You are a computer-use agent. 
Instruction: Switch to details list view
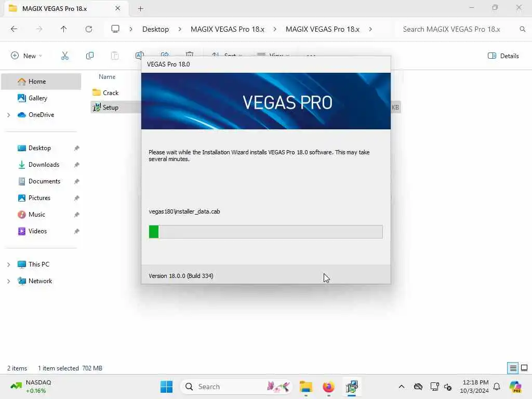click(513, 368)
